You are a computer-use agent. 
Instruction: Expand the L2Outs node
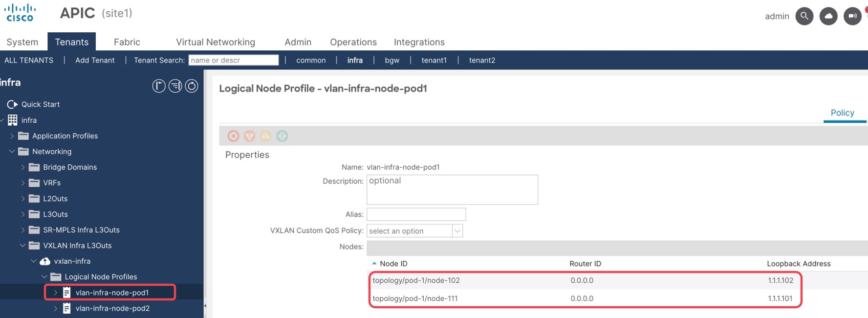(23, 199)
